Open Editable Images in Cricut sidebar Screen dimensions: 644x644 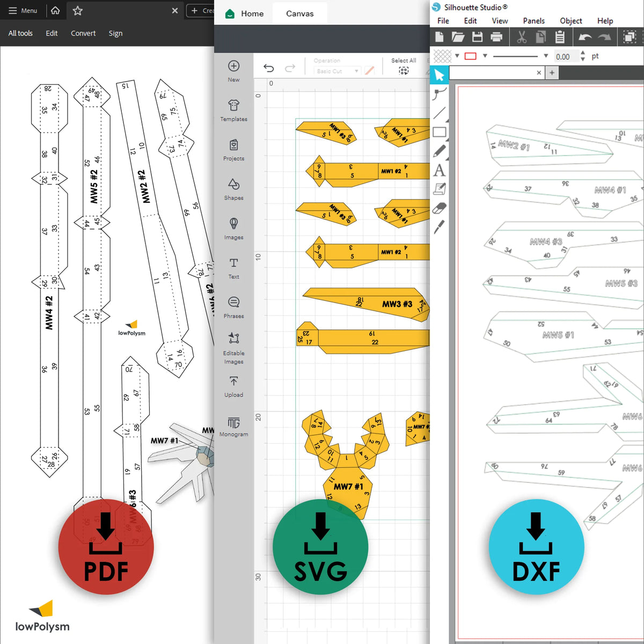[233, 348]
